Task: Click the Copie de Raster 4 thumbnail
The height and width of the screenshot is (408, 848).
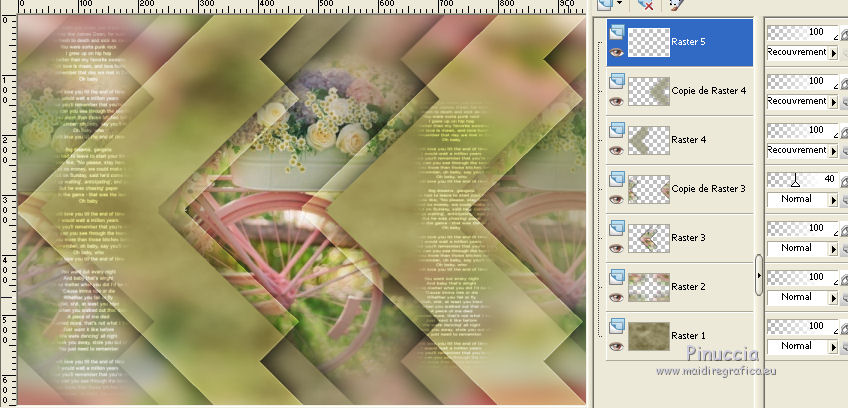Action: tap(649, 91)
